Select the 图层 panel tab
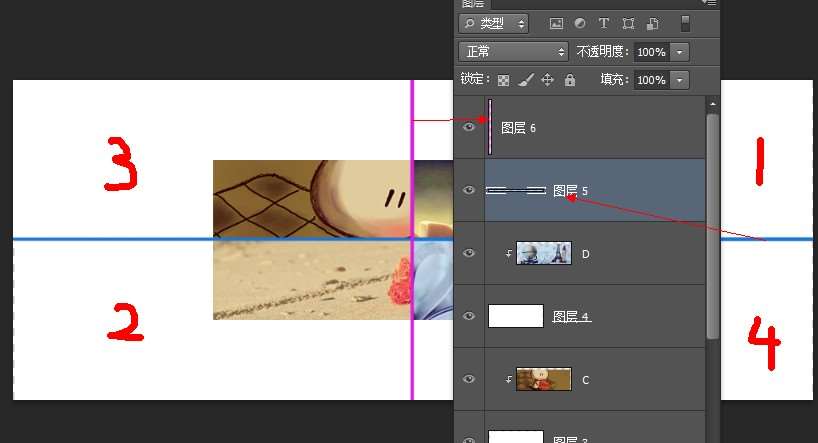The height and width of the screenshot is (443, 818). tap(473, 4)
